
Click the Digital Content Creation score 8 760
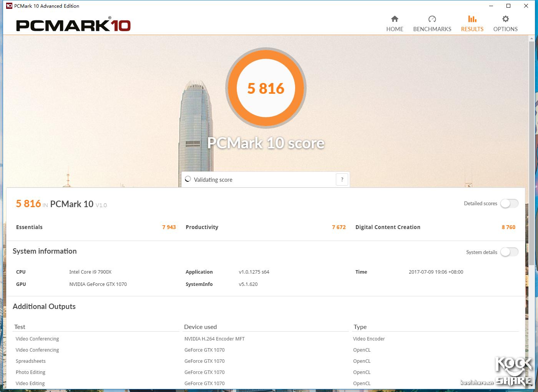[508, 227]
